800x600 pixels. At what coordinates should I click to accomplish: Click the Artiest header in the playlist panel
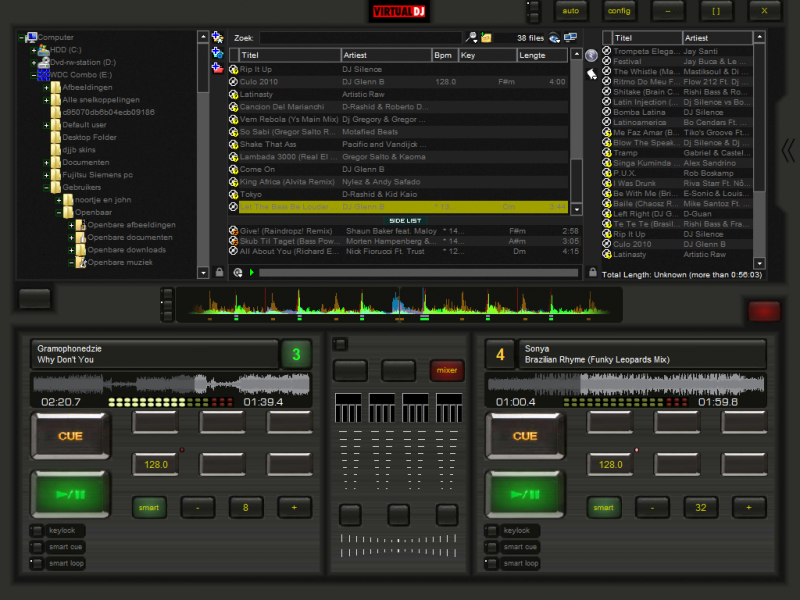717,38
